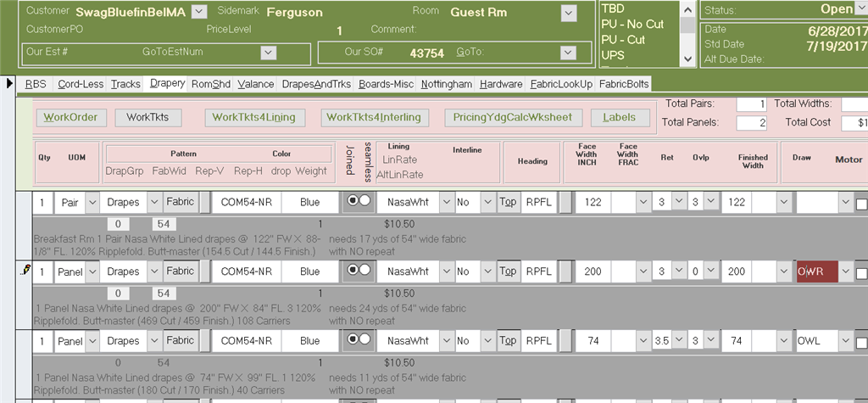This screenshot has height=403, width=868.
Task: Open the Ret dropdown showing 3.5
Action: coord(679,340)
